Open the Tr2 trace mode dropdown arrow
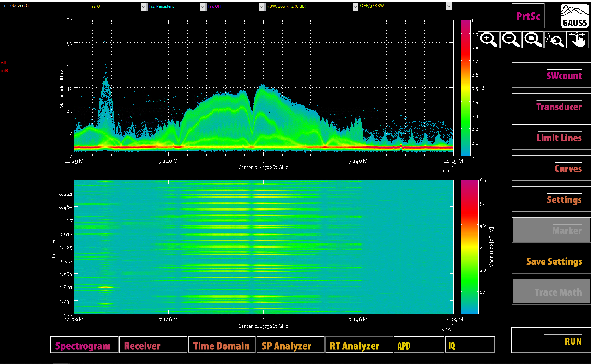591x364 pixels. click(x=202, y=6)
